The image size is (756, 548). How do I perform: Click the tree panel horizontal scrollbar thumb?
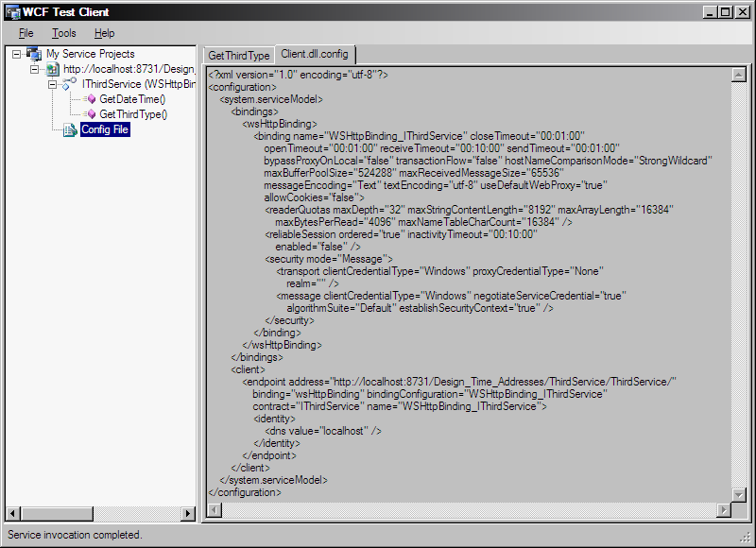point(57,514)
